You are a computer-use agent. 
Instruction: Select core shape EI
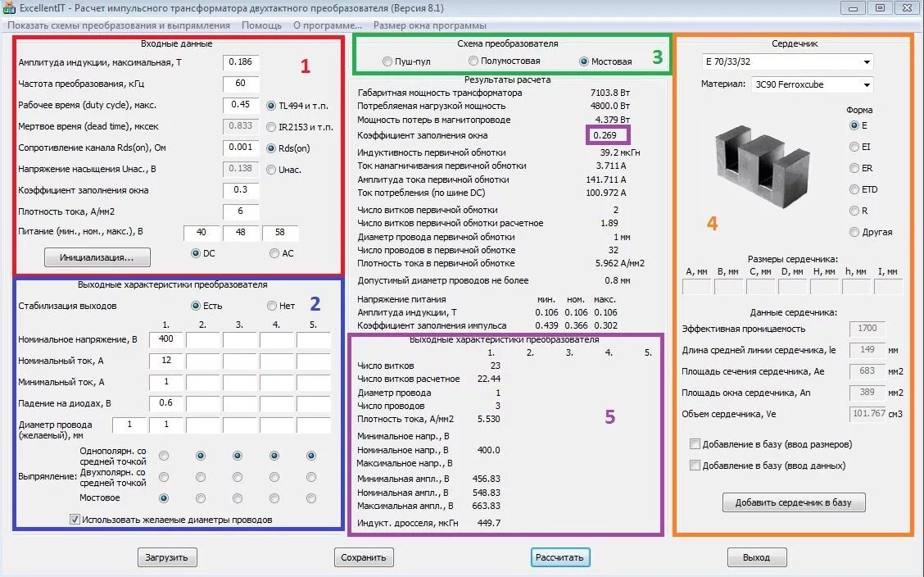(854, 147)
